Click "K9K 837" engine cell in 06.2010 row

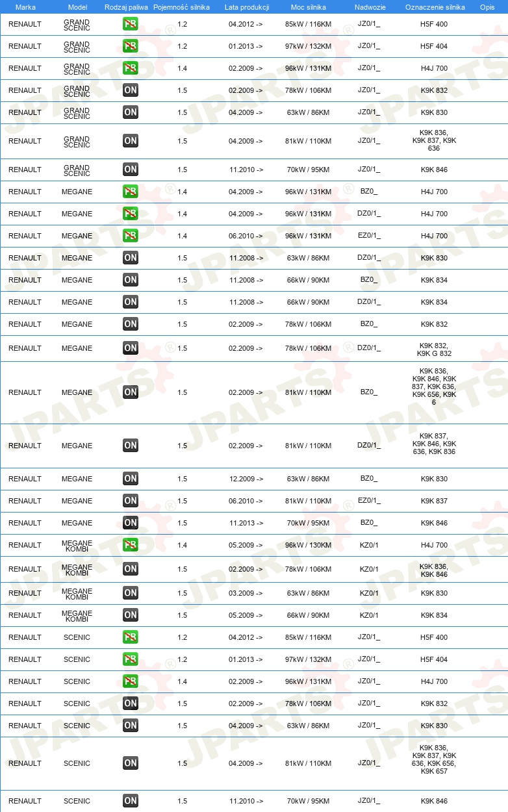(x=434, y=501)
